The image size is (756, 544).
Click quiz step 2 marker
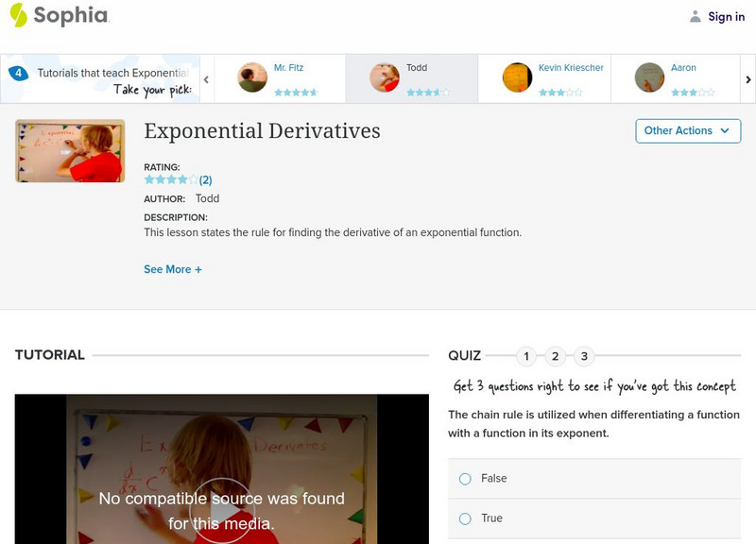pos(556,356)
